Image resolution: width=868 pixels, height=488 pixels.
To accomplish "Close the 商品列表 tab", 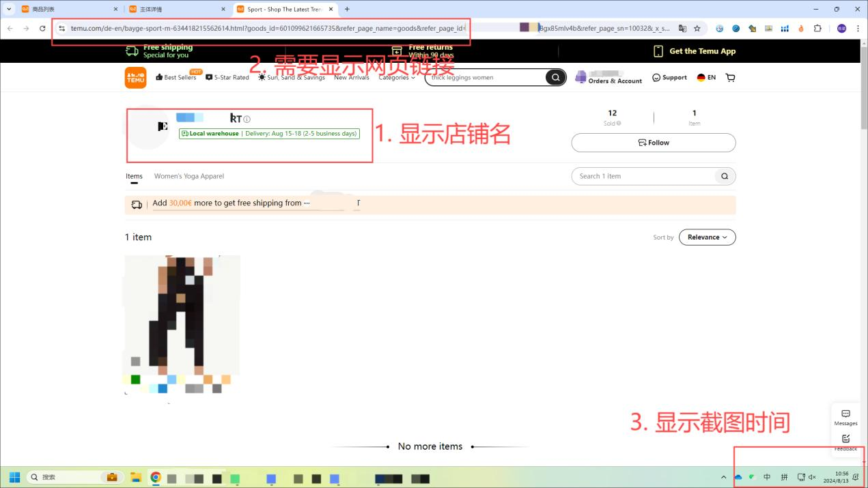I will point(115,9).
